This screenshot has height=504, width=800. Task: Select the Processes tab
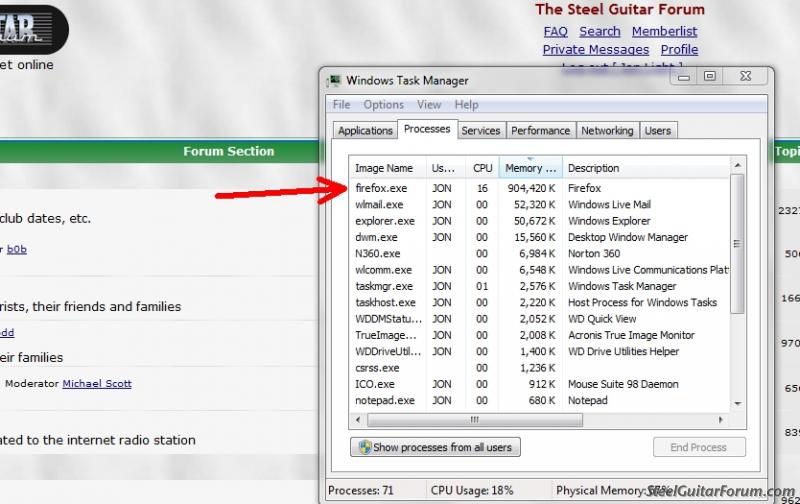[x=427, y=129]
